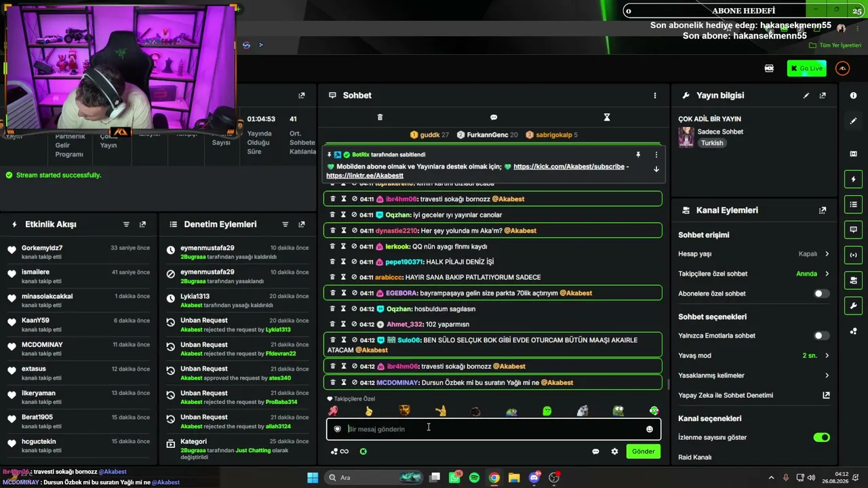Delete lerkook's chat message

pos(333,247)
